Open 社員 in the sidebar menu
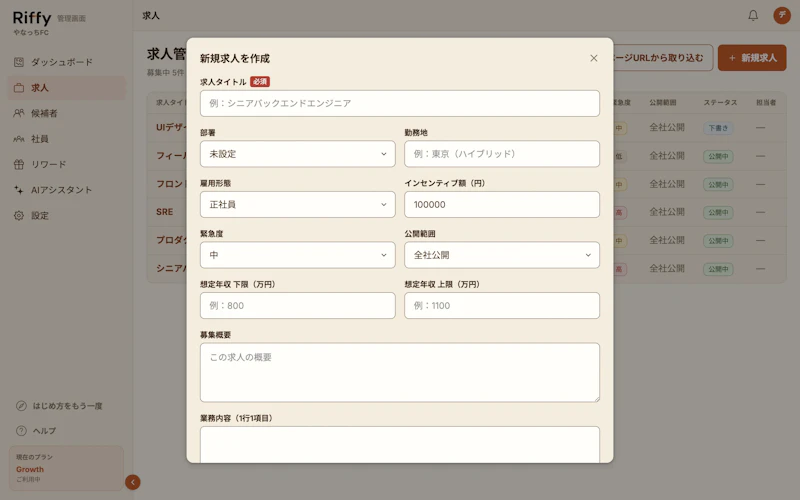 (66, 139)
